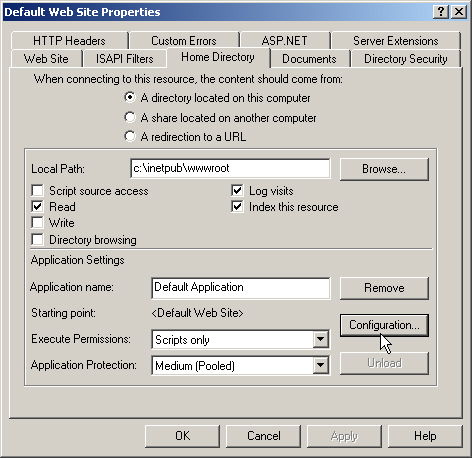This screenshot has height=458, width=472.
Task: Enable Script source access checkbox
Action: tap(37, 191)
